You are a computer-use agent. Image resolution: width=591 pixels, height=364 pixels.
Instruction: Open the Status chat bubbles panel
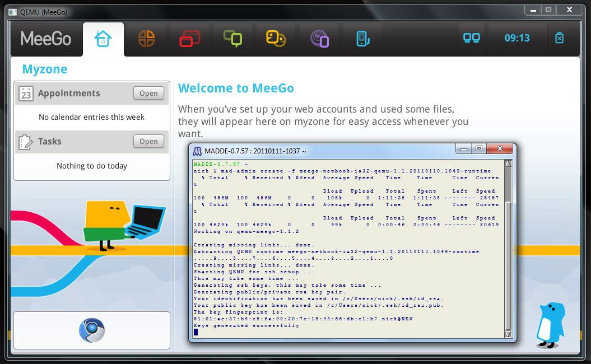tap(232, 39)
